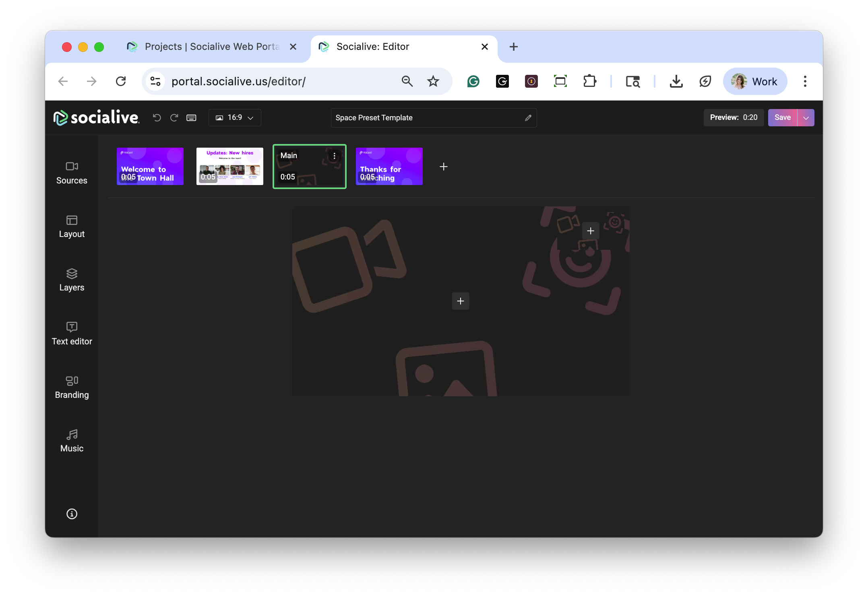Select the Updates: New hires scene thumbnail
Screen dimensions: 868x597
[229, 166]
